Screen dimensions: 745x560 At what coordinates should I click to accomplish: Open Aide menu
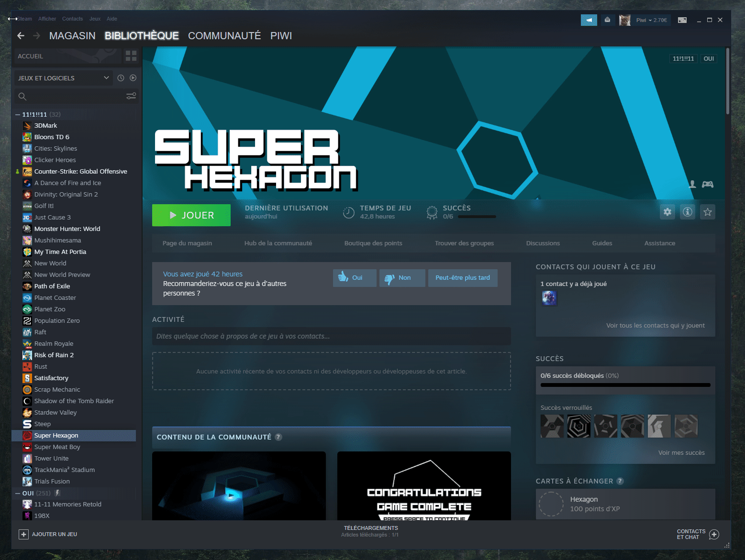pyautogui.click(x=112, y=19)
